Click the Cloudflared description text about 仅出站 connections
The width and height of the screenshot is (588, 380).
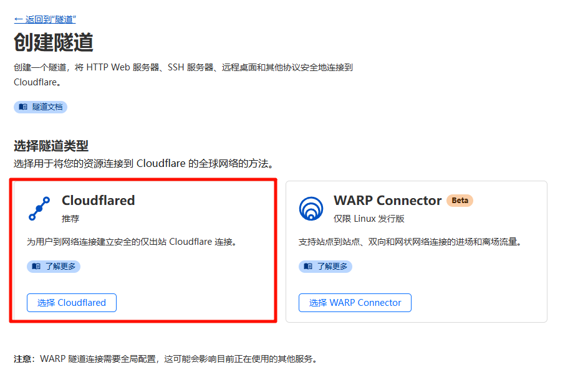pyautogui.click(x=133, y=242)
